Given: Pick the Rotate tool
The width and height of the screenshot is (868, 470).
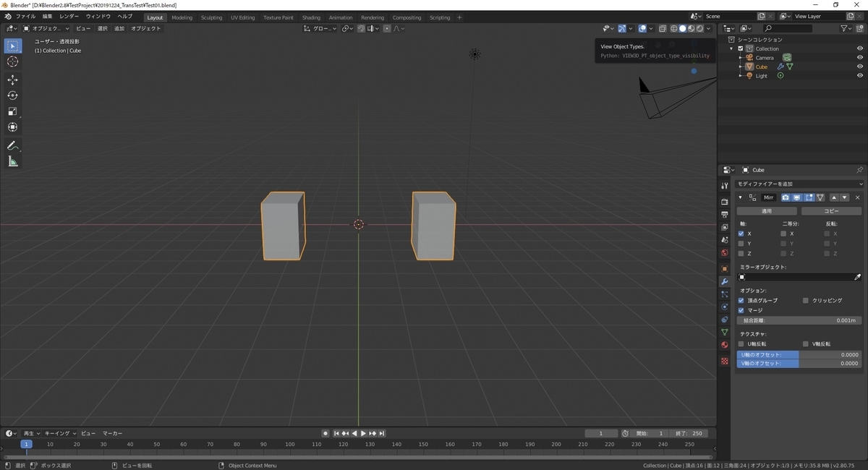Looking at the screenshot, I should point(12,95).
